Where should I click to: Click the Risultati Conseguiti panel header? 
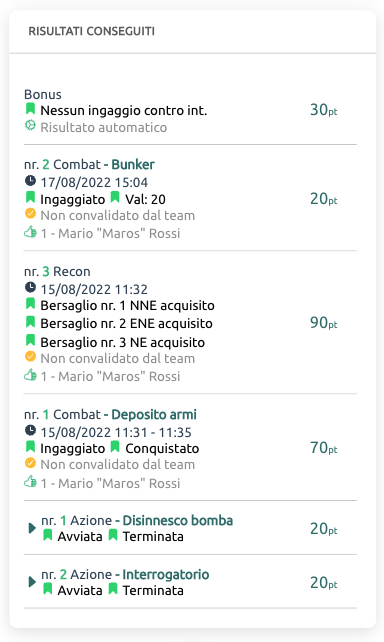[x=192, y=32]
